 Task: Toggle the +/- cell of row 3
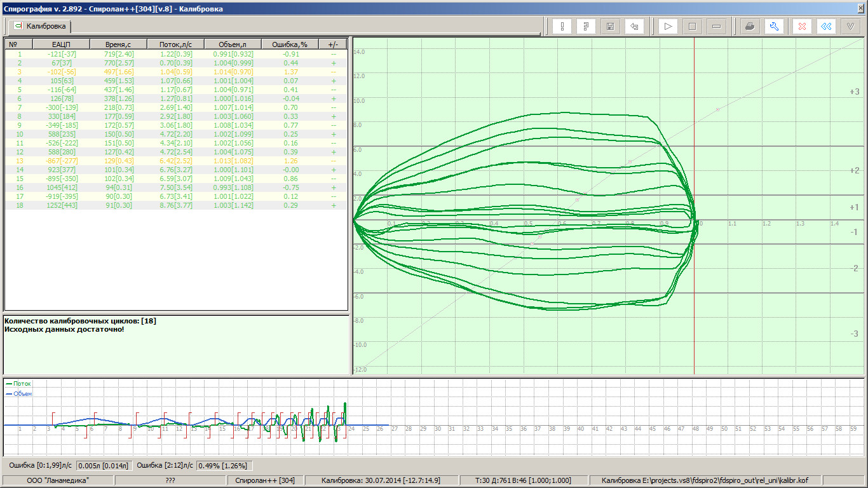point(333,72)
